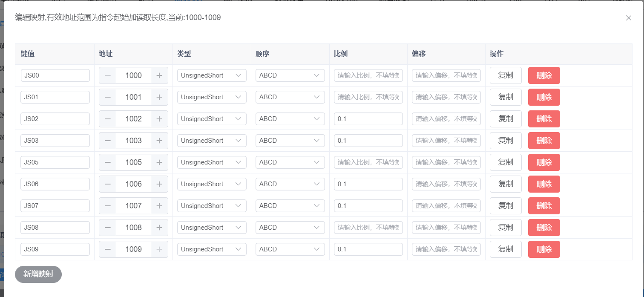The height and width of the screenshot is (297, 644).
Task: Copy the JS01 mapping row
Action: tap(506, 97)
